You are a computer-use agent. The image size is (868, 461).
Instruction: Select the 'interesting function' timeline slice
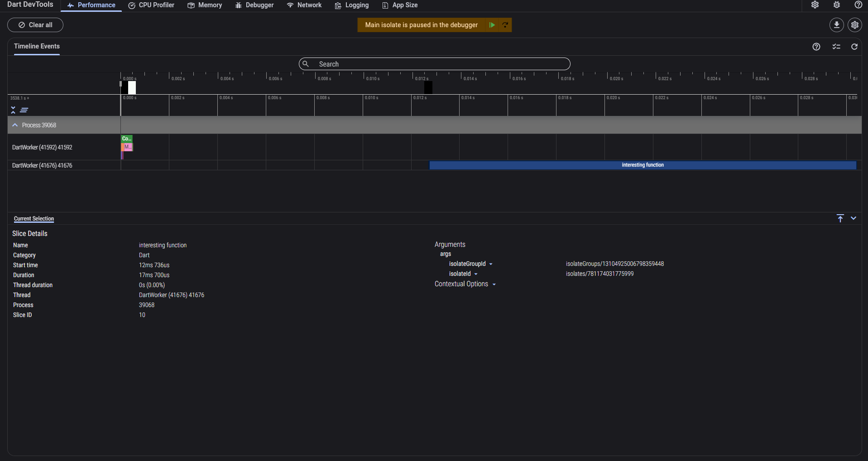pos(643,165)
